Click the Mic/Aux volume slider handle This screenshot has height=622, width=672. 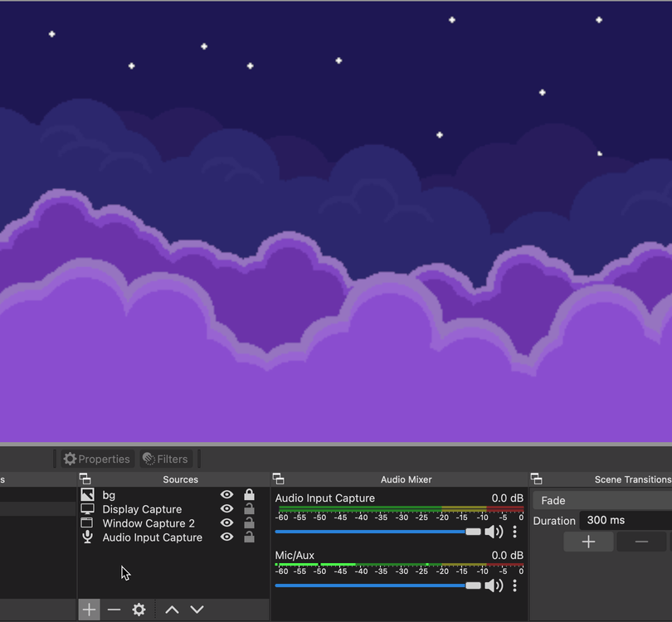pyautogui.click(x=473, y=586)
